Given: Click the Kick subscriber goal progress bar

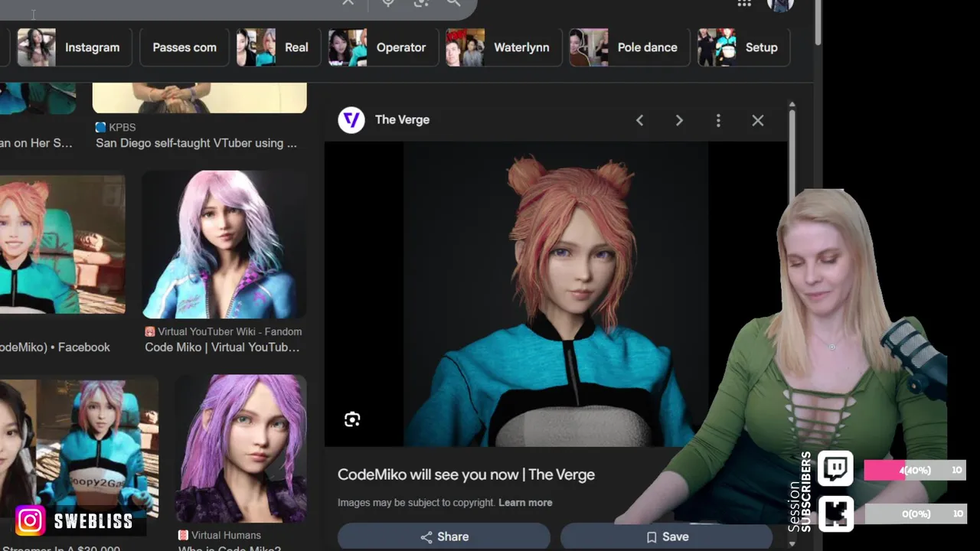Looking at the screenshot, I should coord(915,514).
